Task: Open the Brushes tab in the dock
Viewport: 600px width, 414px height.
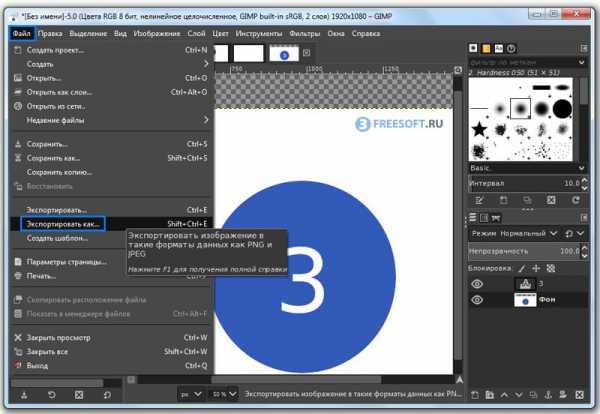Action: tap(473, 48)
